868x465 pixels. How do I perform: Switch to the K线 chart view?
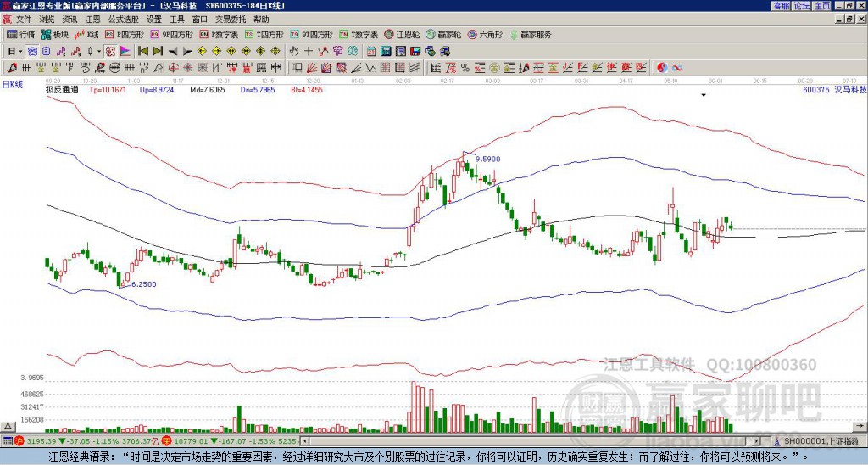pyautogui.click(x=86, y=34)
